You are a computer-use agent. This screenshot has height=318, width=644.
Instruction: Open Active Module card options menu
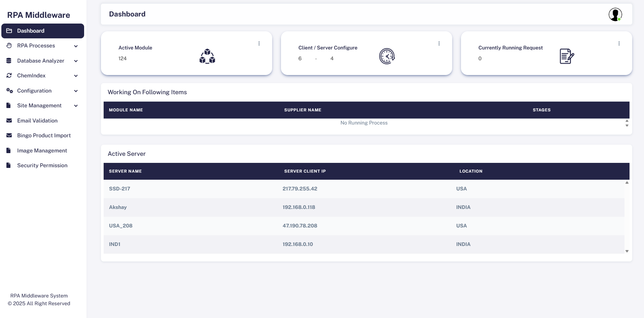tap(259, 43)
